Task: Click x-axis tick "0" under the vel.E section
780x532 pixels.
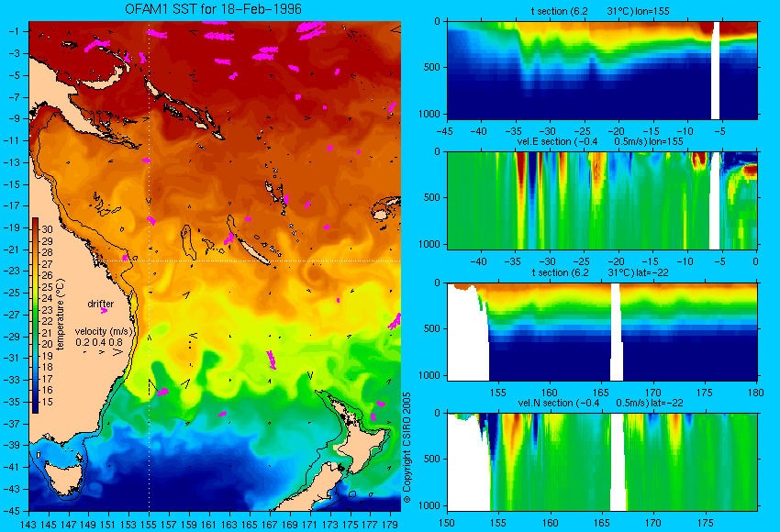Action: 755,261
